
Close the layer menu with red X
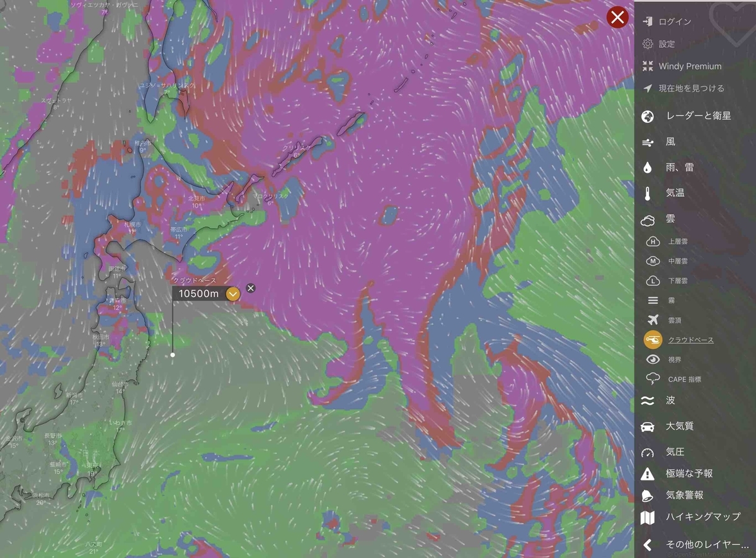click(x=617, y=18)
